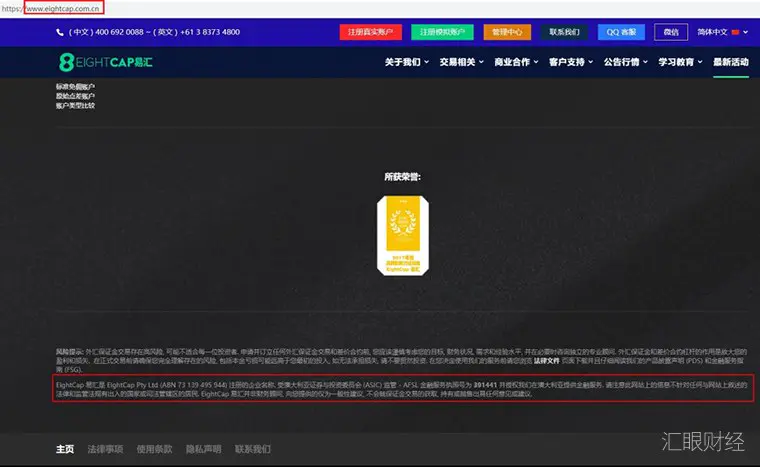
Task: Expand the 简体中文 language dropdown
Action: [722, 32]
